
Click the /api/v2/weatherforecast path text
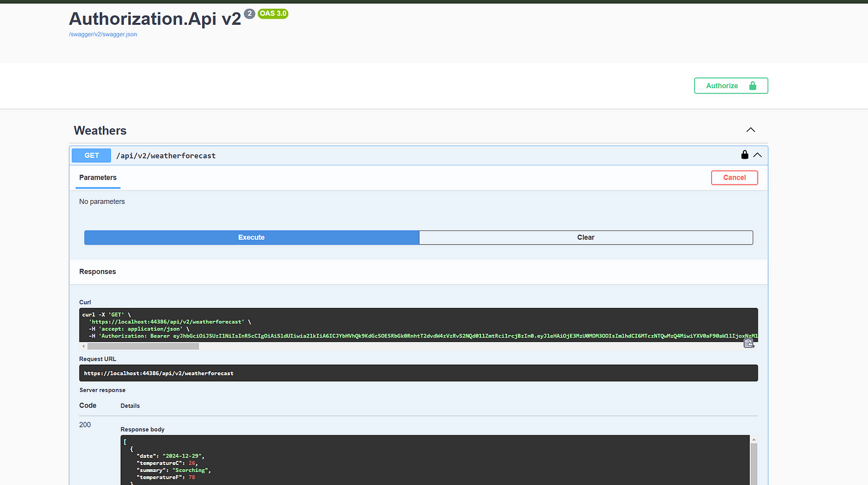click(166, 155)
